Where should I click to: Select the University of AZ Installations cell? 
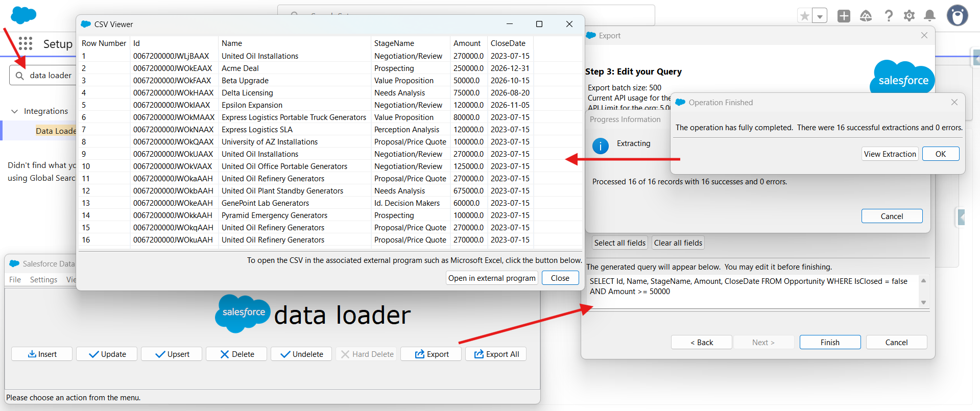point(295,142)
